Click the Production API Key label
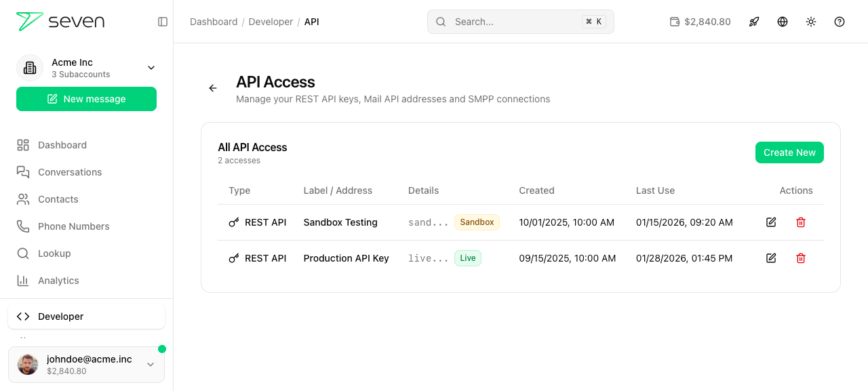Screen dimensions: 868x391 (x=346, y=258)
